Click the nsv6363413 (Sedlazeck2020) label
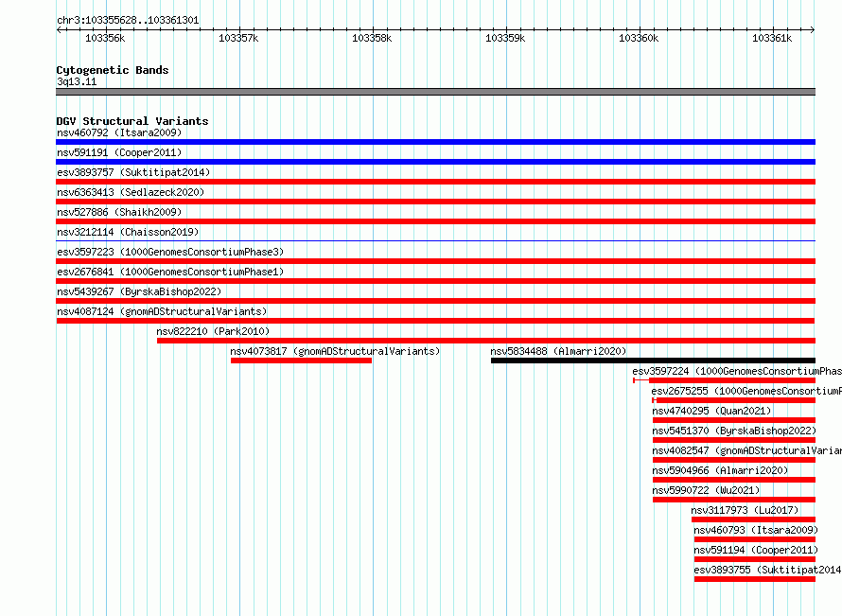This screenshot has height=616, width=842. 131,192
